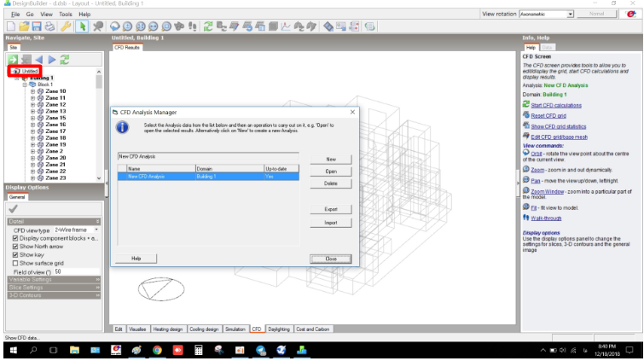Click the Open button in CFD Analysis Manager

[331, 172]
